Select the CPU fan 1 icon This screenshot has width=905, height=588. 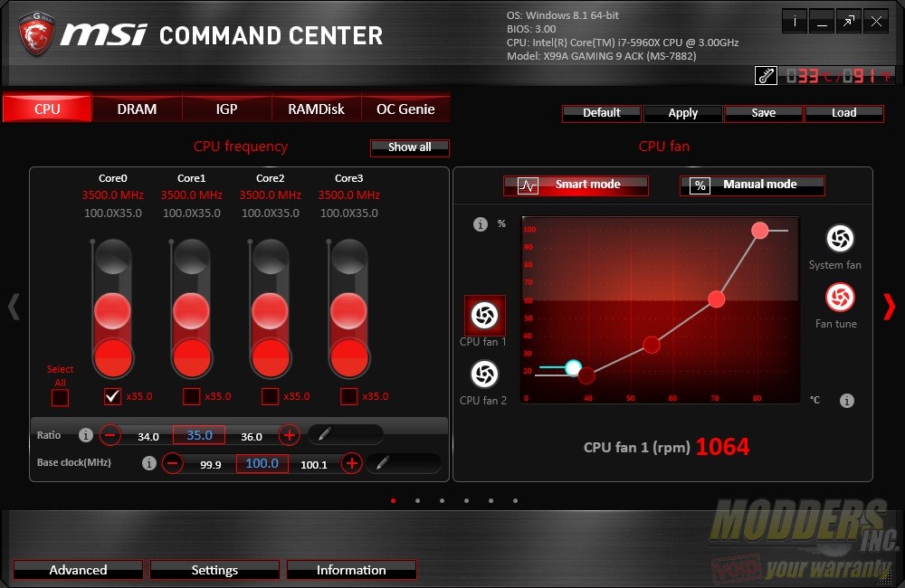click(x=485, y=315)
